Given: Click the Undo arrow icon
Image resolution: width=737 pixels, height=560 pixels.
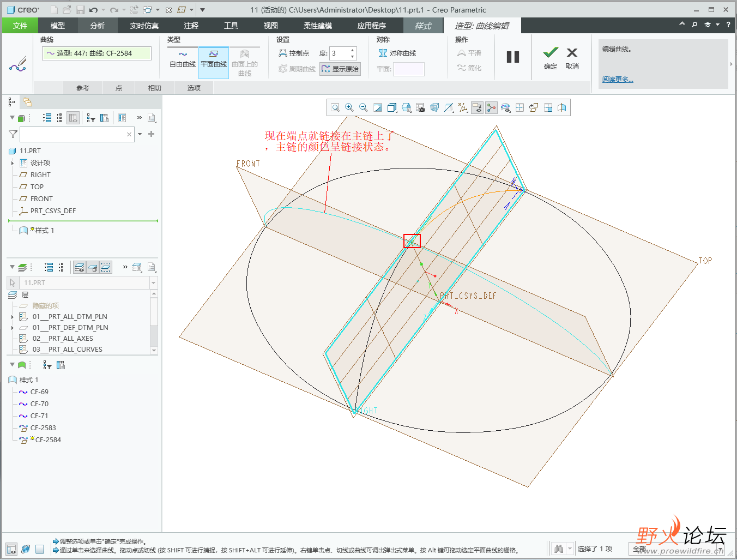Looking at the screenshot, I should click(x=94, y=10).
